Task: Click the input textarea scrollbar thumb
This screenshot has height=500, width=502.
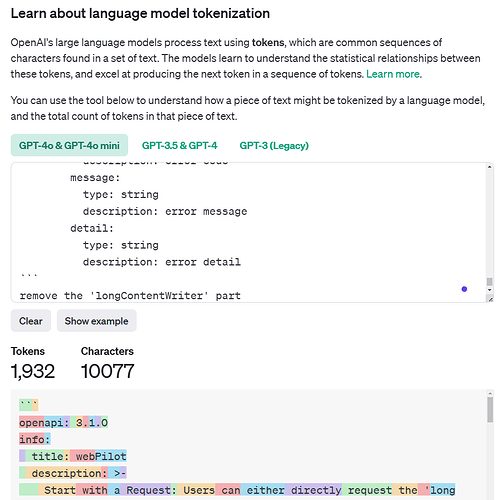Action: click(x=489, y=282)
